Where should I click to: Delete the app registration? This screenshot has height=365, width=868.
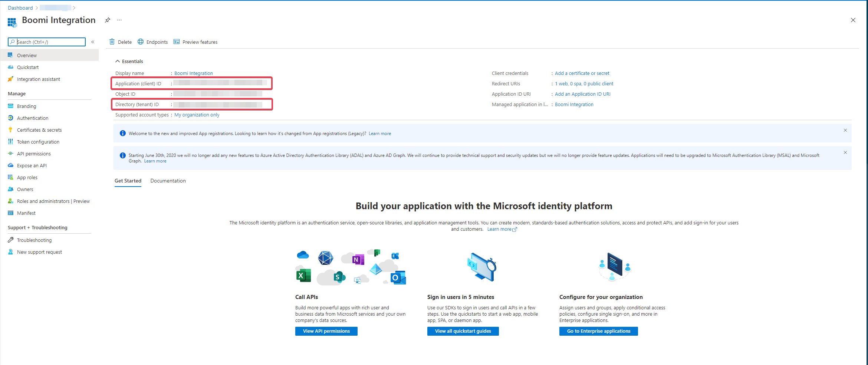pyautogui.click(x=121, y=42)
